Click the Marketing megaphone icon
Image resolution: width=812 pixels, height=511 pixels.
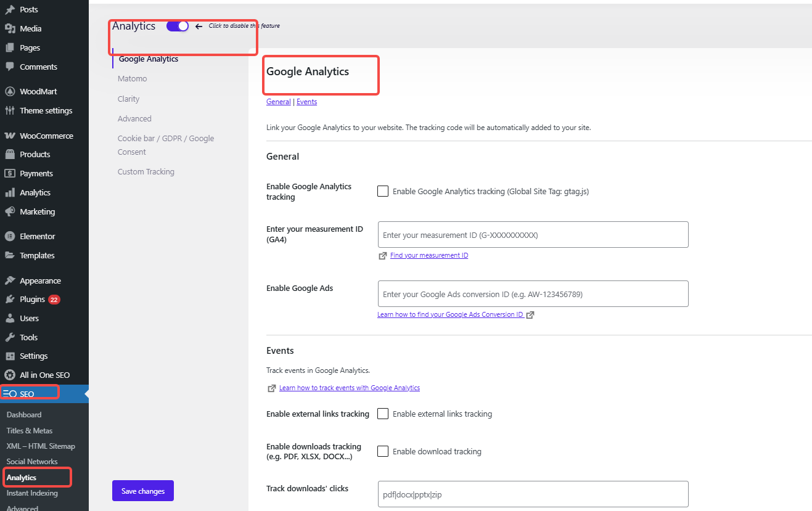10,211
